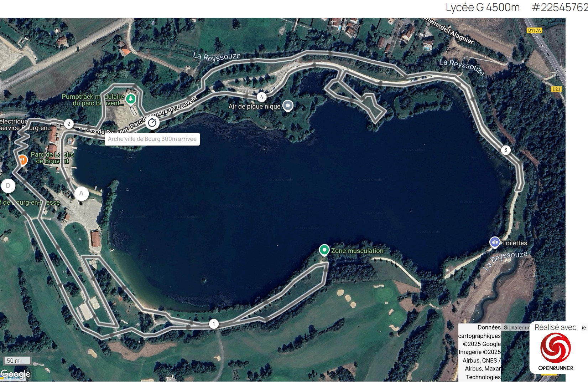Click the Google logo on the map
Viewport: 588px width, 383px height.
click(15, 374)
